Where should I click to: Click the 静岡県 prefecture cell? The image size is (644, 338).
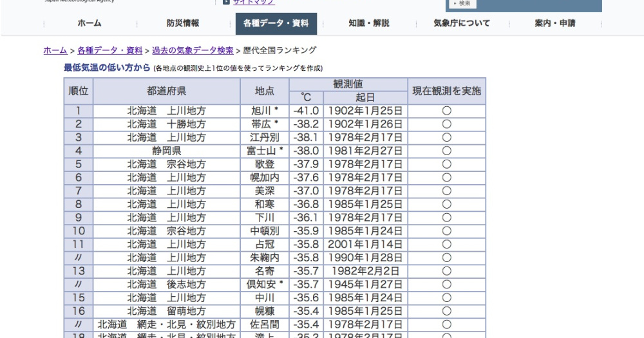click(167, 151)
